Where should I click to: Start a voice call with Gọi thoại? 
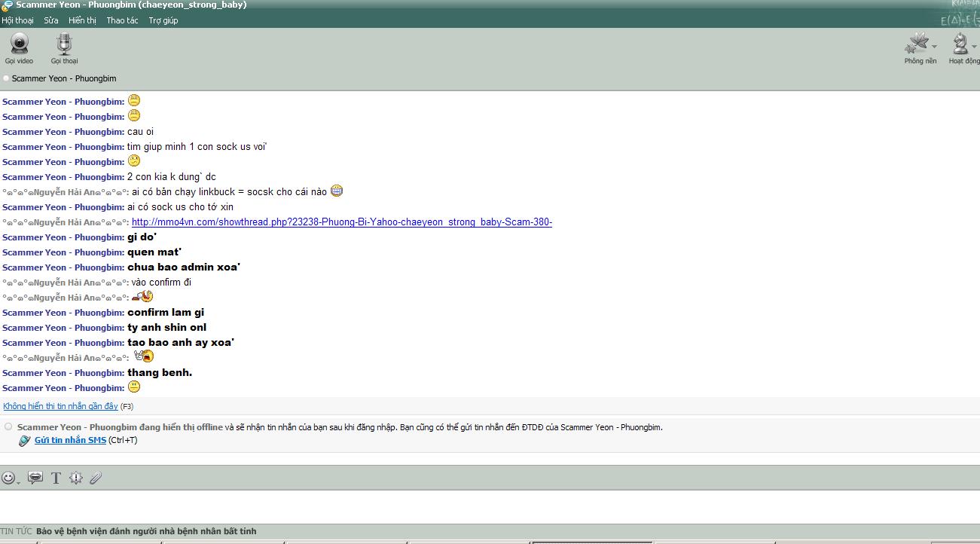coord(65,48)
